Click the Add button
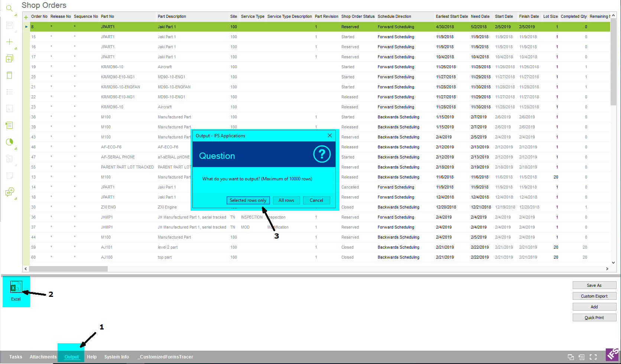621x364 pixels. (594, 307)
